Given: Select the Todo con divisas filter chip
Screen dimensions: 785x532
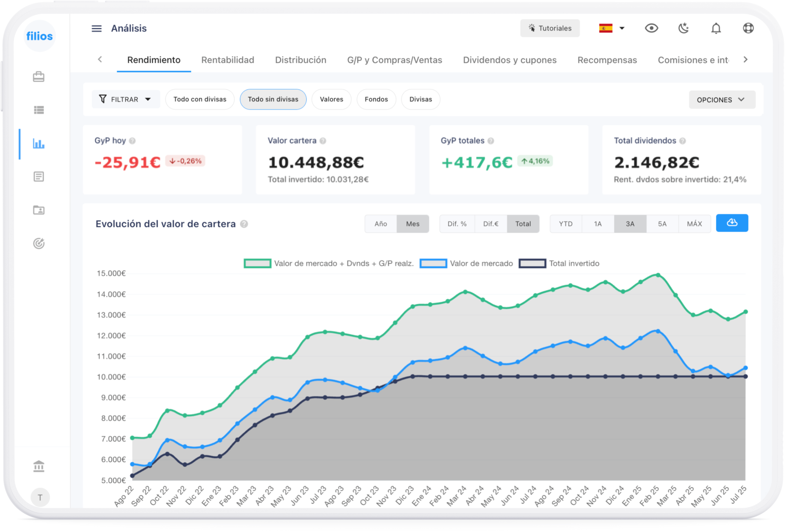Looking at the screenshot, I should [x=200, y=99].
